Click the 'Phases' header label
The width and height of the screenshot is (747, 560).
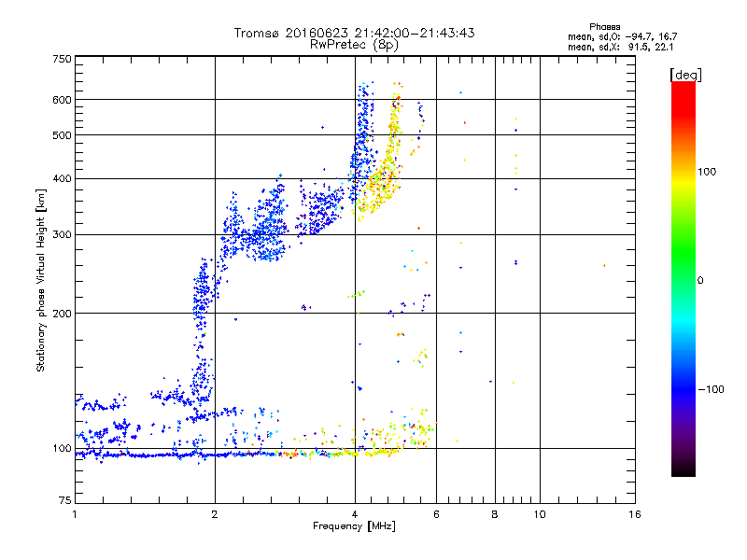click(604, 27)
